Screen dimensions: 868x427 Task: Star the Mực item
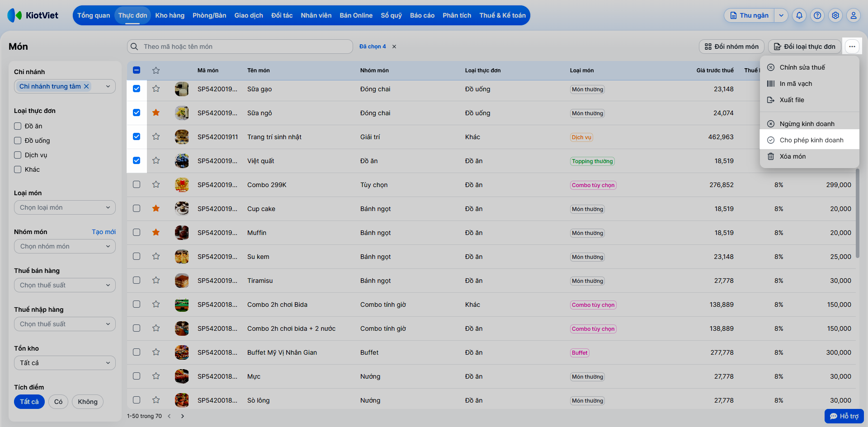click(x=156, y=376)
